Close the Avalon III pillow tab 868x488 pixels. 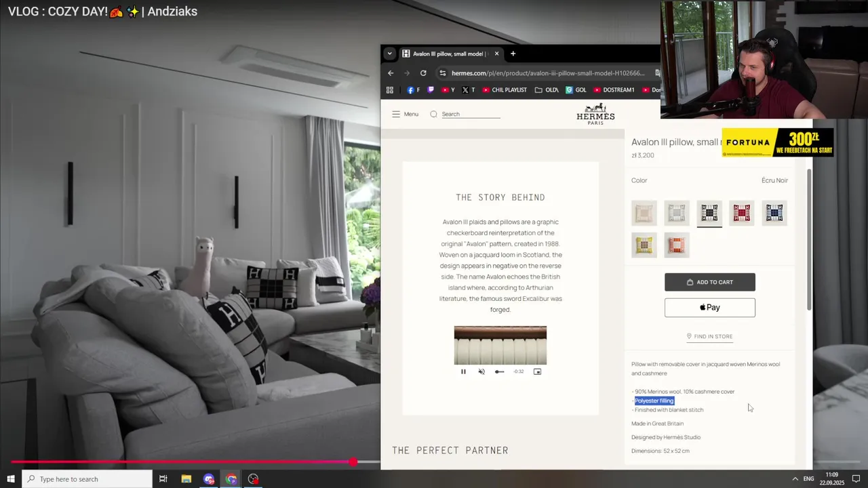click(496, 54)
